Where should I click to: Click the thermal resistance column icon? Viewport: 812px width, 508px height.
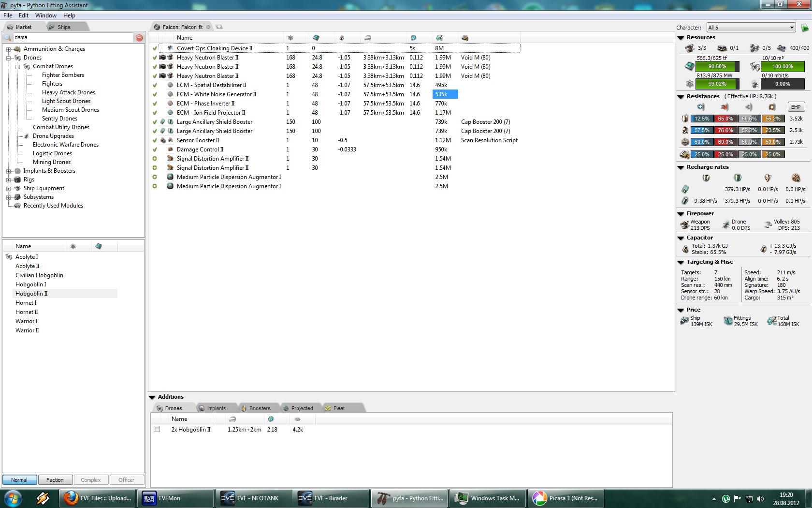coord(725,107)
